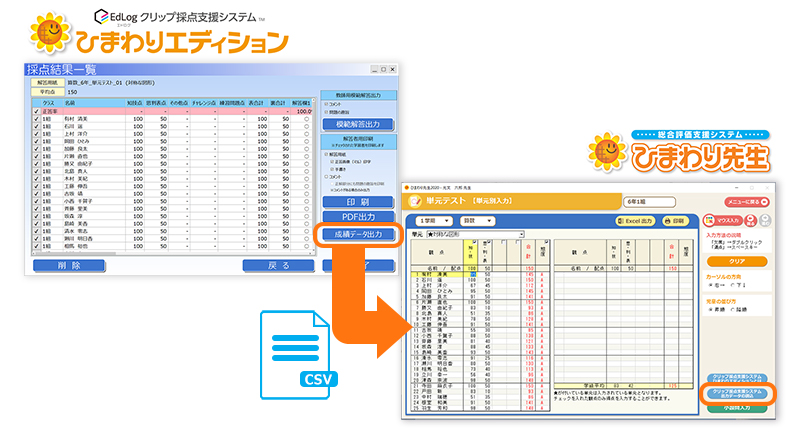Uncheck the checkbox for 上村 洋介 row
The width and height of the screenshot is (800, 433).
click(36, 134)
